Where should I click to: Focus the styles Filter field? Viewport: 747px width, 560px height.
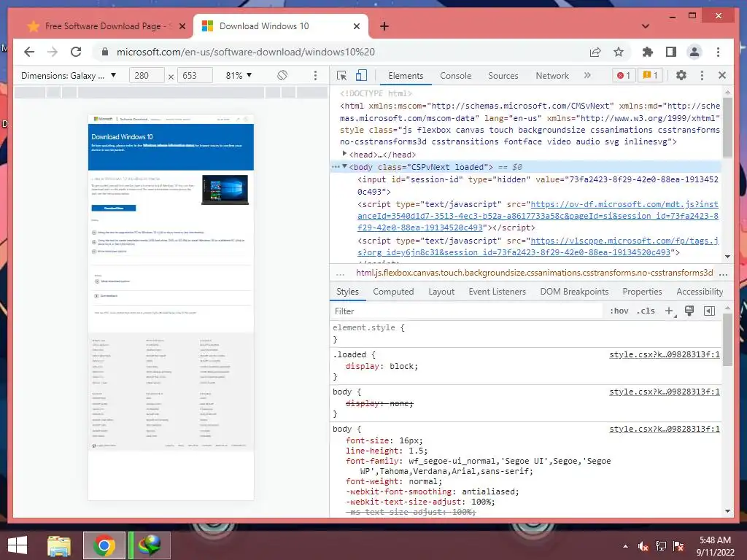467,311
